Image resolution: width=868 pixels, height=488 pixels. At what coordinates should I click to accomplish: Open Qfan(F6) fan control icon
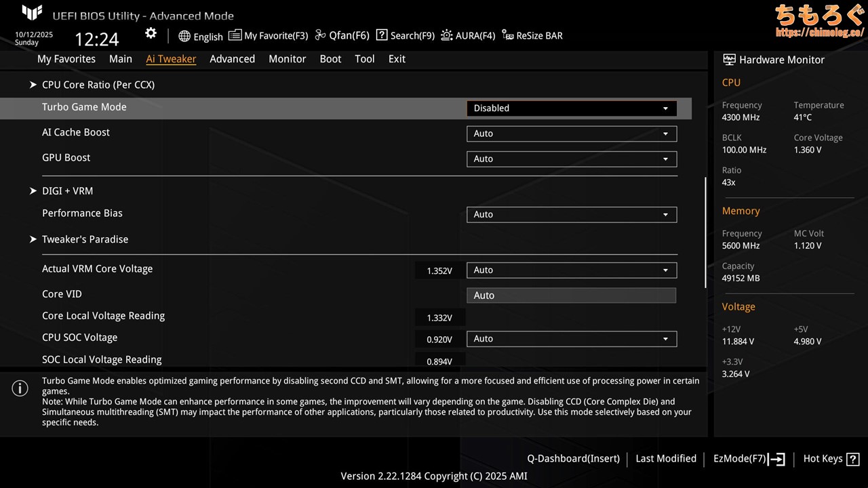321,35
